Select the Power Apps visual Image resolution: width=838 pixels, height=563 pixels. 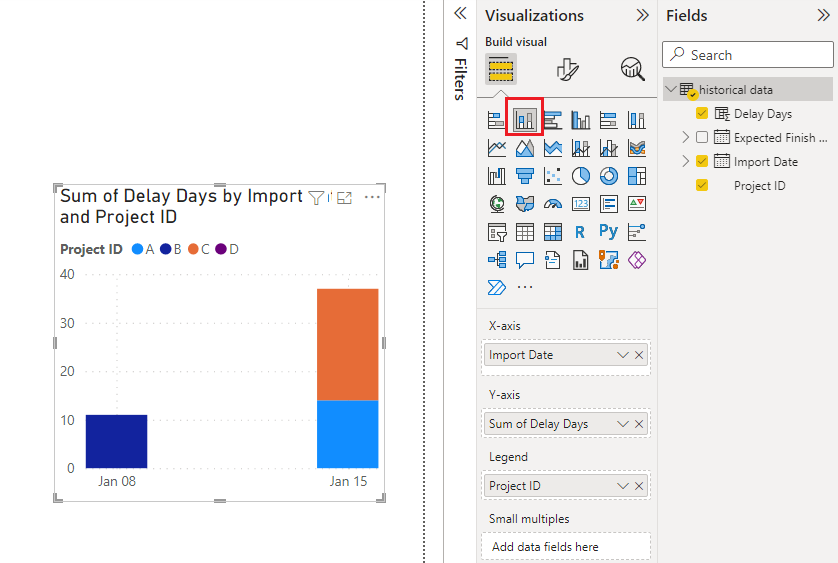(637, 260)
